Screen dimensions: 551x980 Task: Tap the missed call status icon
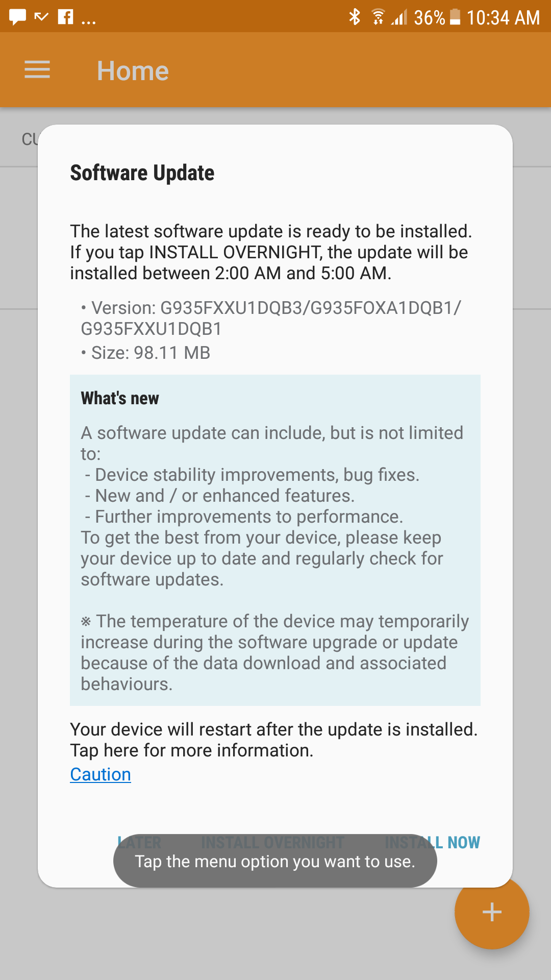[41, 17]
